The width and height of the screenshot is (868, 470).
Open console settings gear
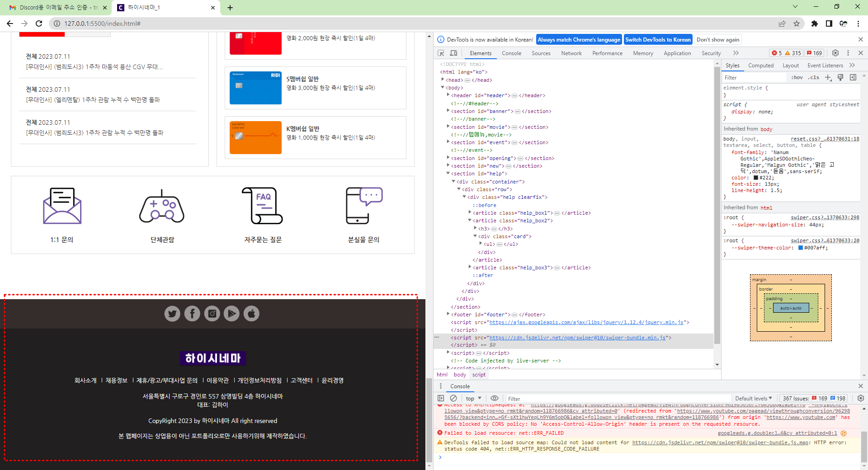[861, 398]
